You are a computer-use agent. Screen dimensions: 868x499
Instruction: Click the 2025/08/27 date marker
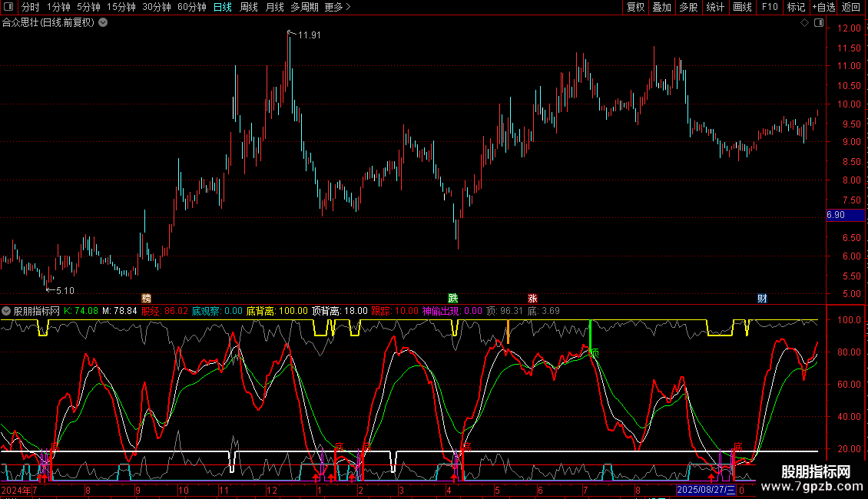(706, 490)
